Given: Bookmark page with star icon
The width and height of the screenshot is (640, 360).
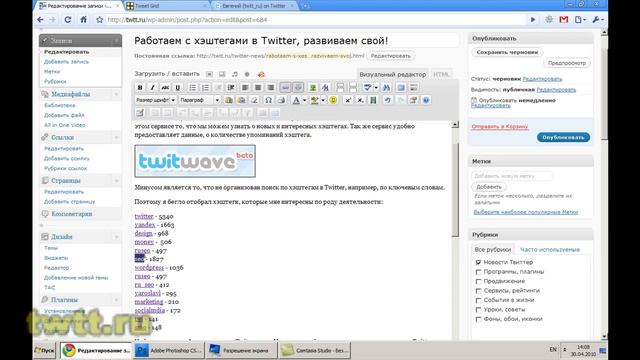Looking at the screenshot, I should [x=100, y=20].
